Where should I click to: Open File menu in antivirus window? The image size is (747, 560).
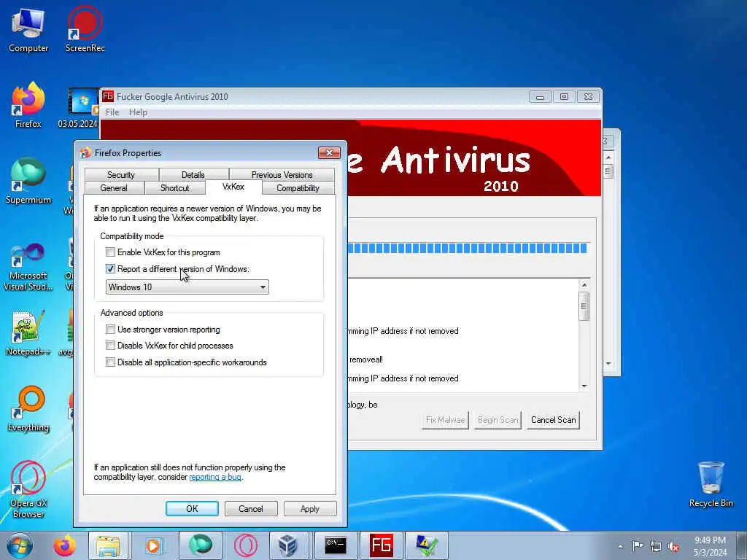coord(112,112)
